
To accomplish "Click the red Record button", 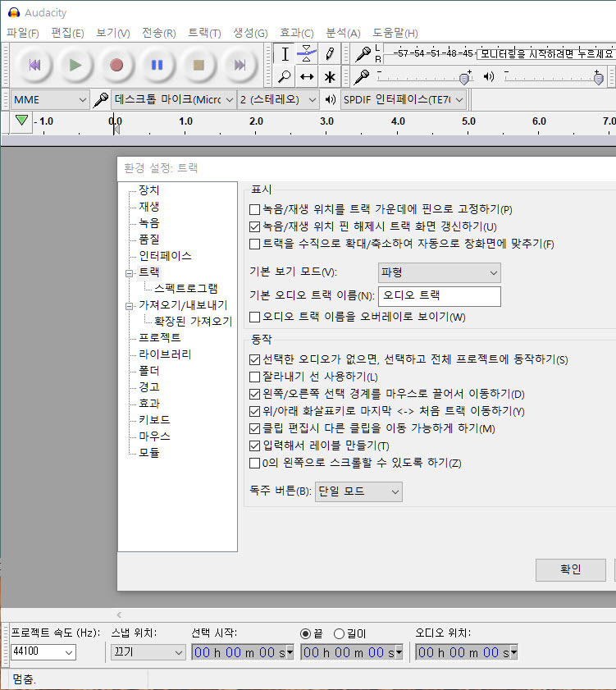I will tap(116, 65).
